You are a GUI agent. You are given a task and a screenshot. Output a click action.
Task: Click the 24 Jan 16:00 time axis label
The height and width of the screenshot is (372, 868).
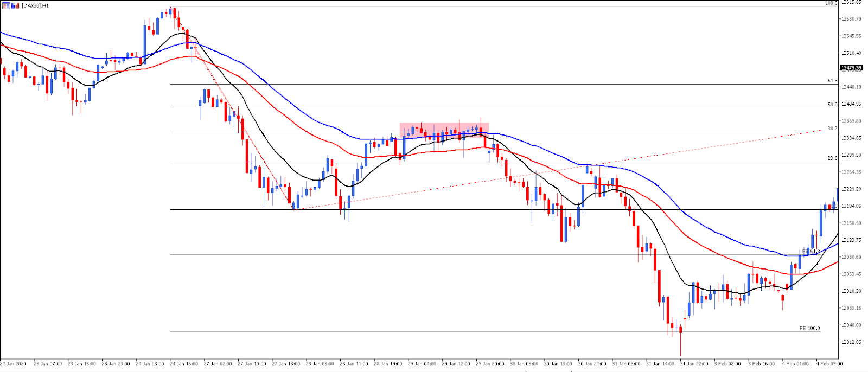pyautogui.click(x=183, y=364)
